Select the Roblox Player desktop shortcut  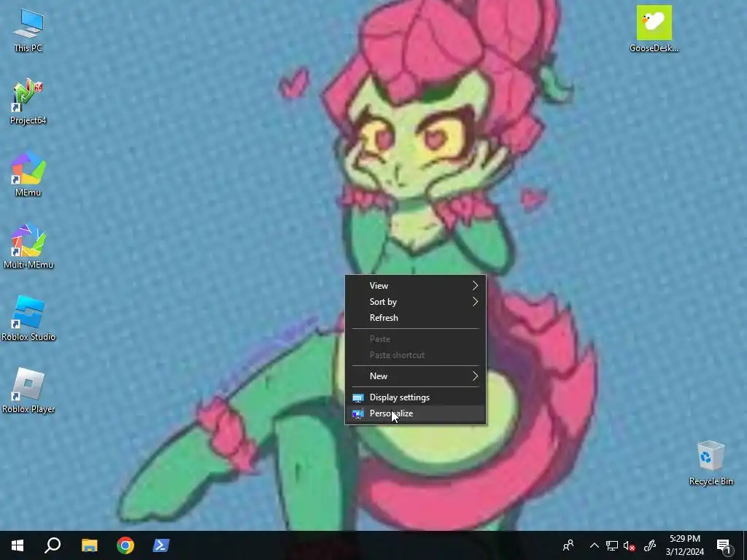click(x=28, y=391)
